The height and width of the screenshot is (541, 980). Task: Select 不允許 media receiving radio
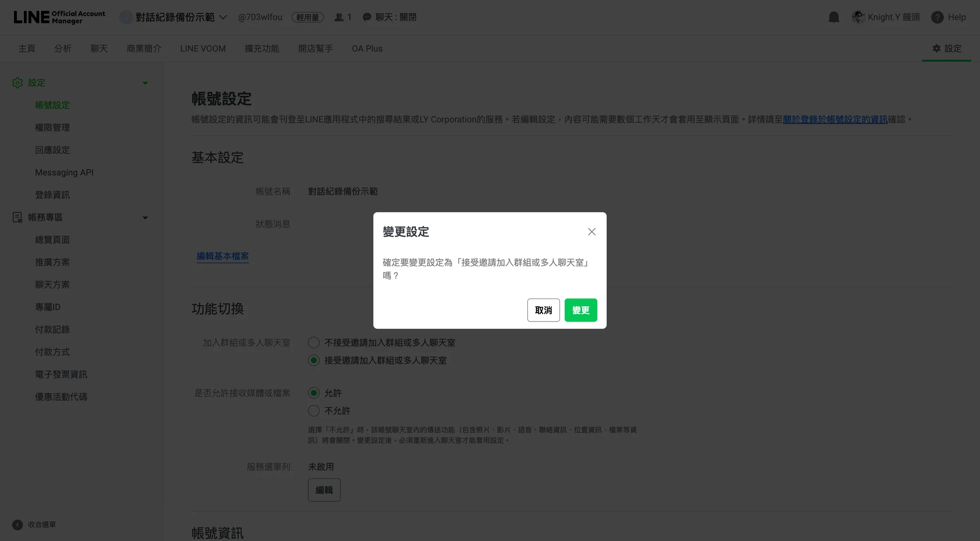coord(314,411)
